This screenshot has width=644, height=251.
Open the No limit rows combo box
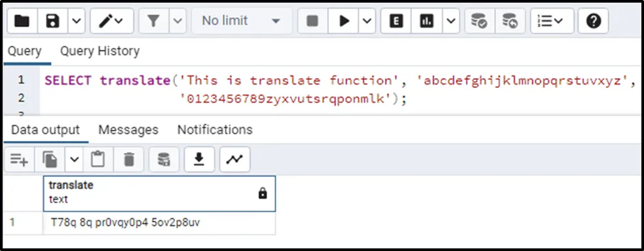242,21
